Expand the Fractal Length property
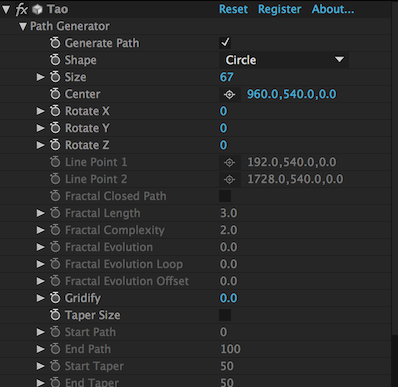This screenshot has width=398, height=387. coord(40,213)
